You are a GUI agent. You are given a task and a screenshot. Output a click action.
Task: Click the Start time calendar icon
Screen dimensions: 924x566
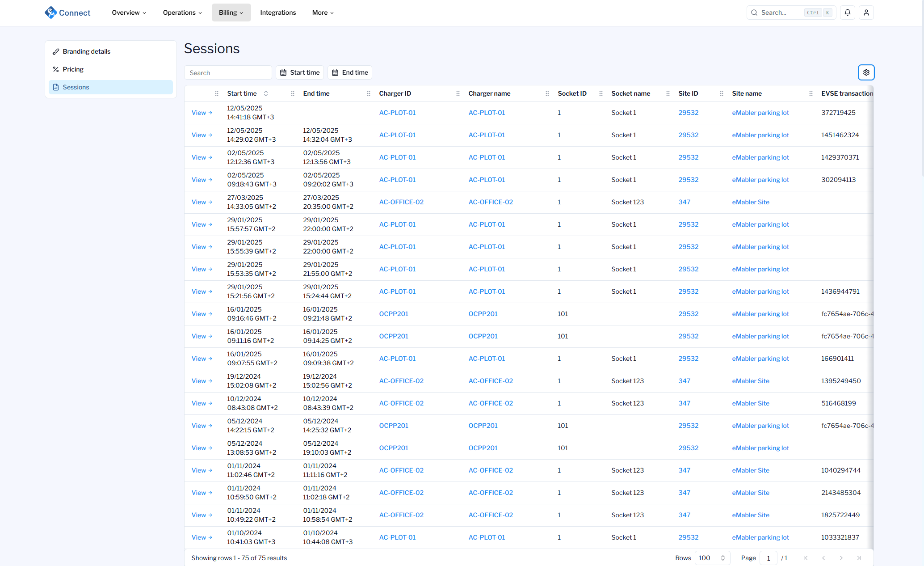[283, 72]
